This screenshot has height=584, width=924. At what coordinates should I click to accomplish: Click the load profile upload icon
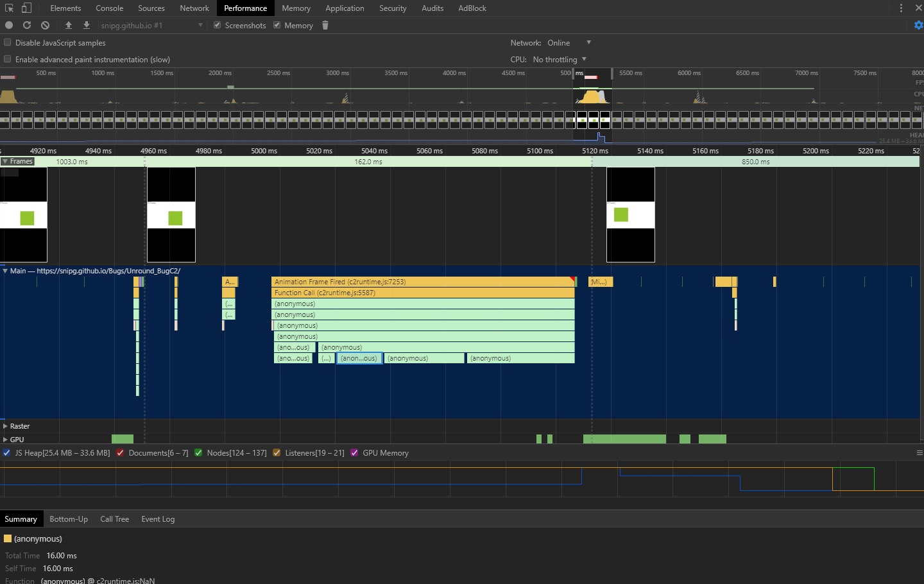pyautogui.click(x=69, y=25)
